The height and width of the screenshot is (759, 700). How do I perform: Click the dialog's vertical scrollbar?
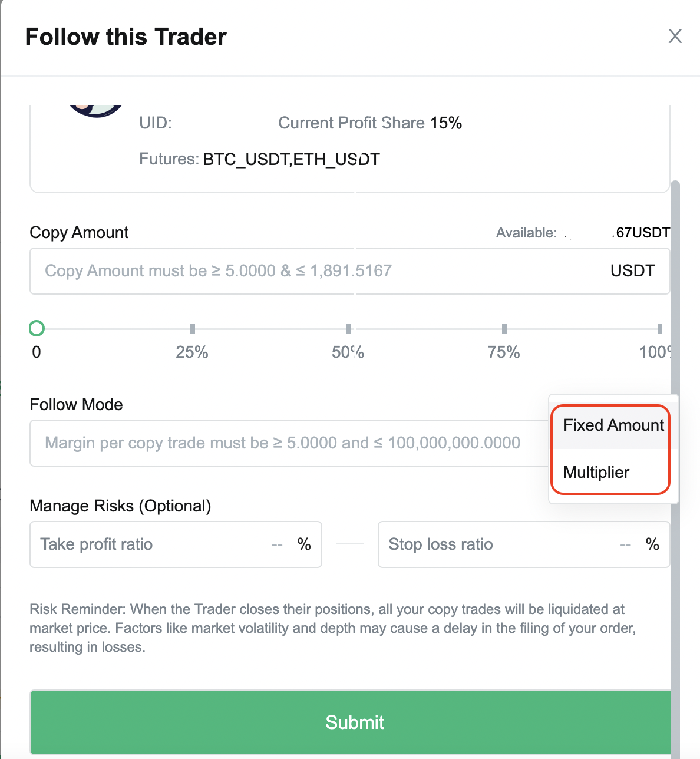[675, 412]
